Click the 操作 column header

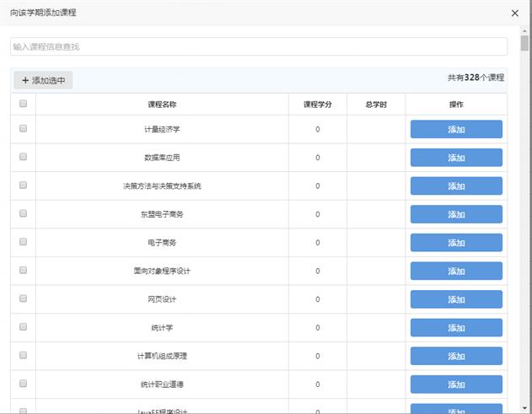click(456, 105)
